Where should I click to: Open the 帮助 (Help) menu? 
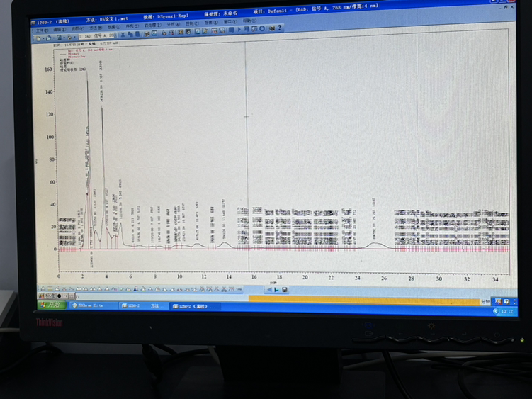[249, 21]
